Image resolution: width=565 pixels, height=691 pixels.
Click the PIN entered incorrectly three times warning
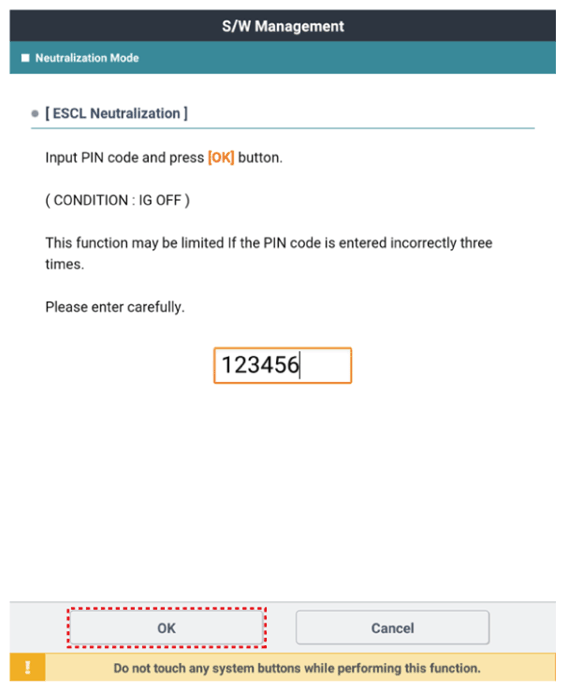tap(269, 253)
